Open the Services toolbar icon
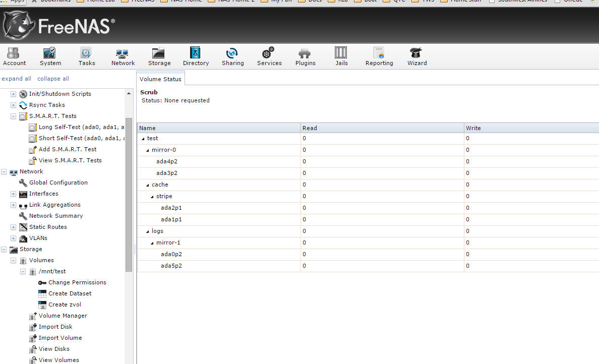599x364 pixels. (269, 56)
